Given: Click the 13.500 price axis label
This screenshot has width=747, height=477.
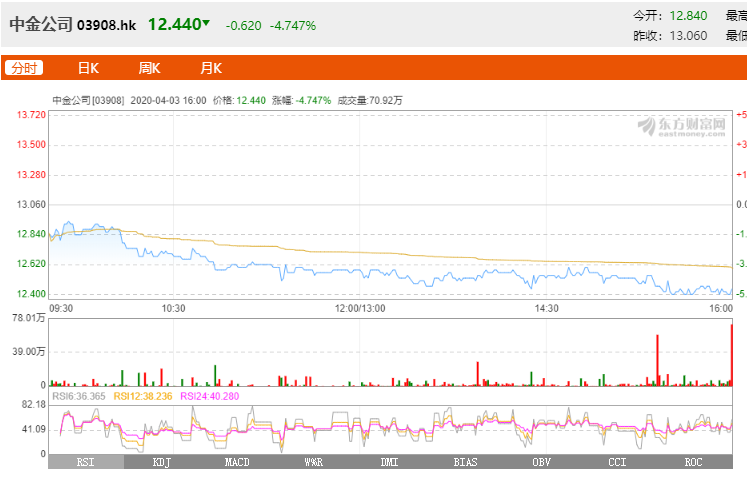Looking at the screenshot, I should pyautogui.click(x=31, y=145).
